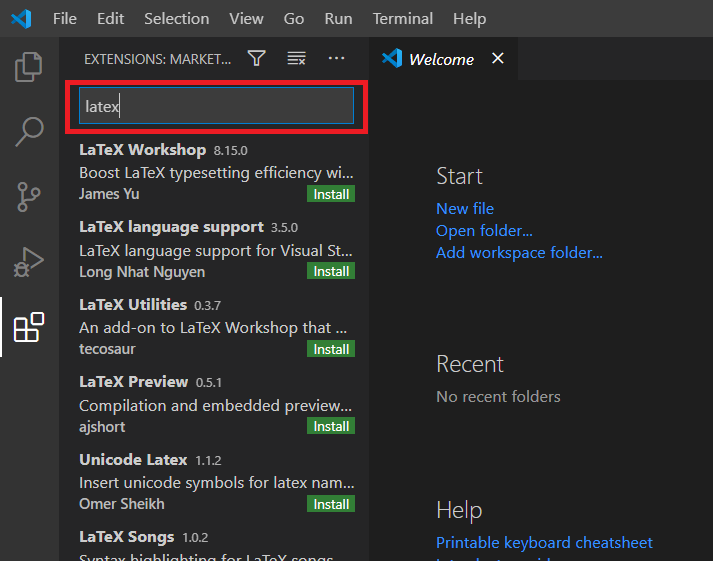
Task: Select Unicode Latex extension title
Action: pyautogui.click(x=133, y=460)
